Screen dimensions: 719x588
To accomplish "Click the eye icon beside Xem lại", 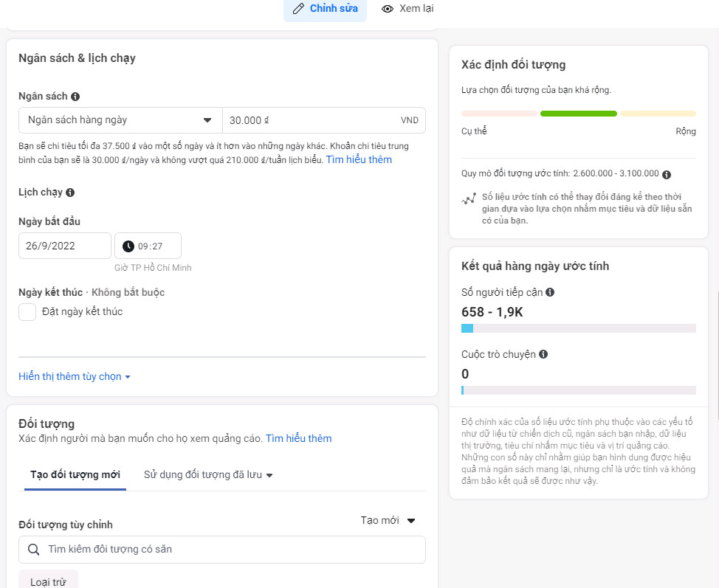I will (388, 9).
